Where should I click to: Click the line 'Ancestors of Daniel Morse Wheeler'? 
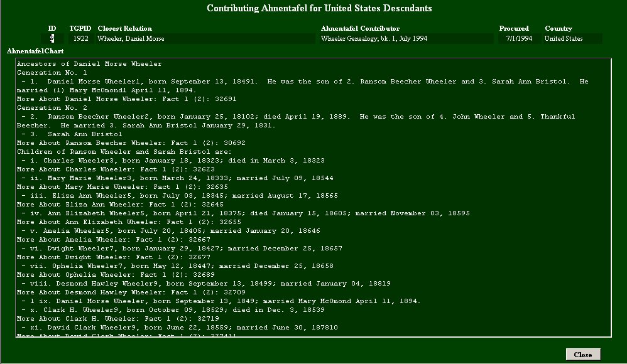pyautogui.click(x=90, y=64)
